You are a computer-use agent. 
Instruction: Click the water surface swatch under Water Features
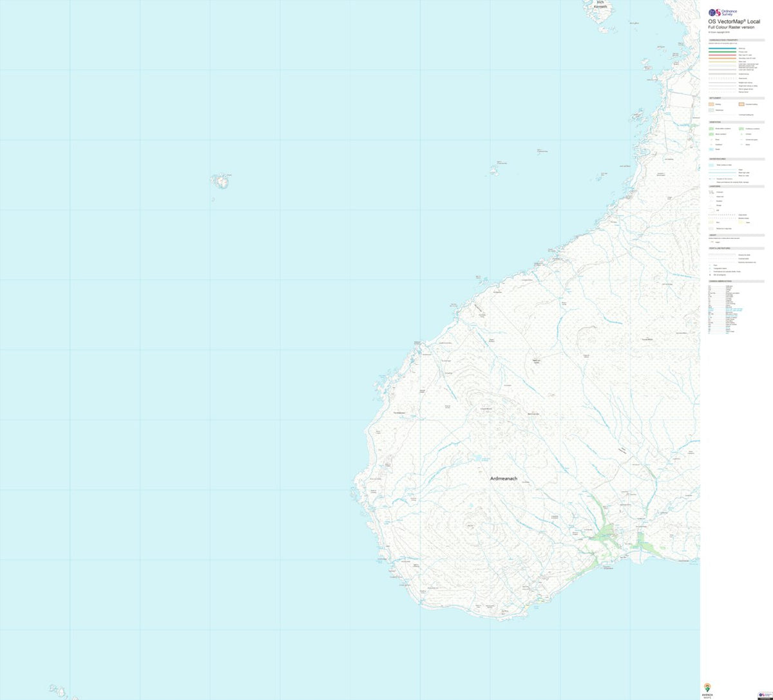click(x=711, y=165)
